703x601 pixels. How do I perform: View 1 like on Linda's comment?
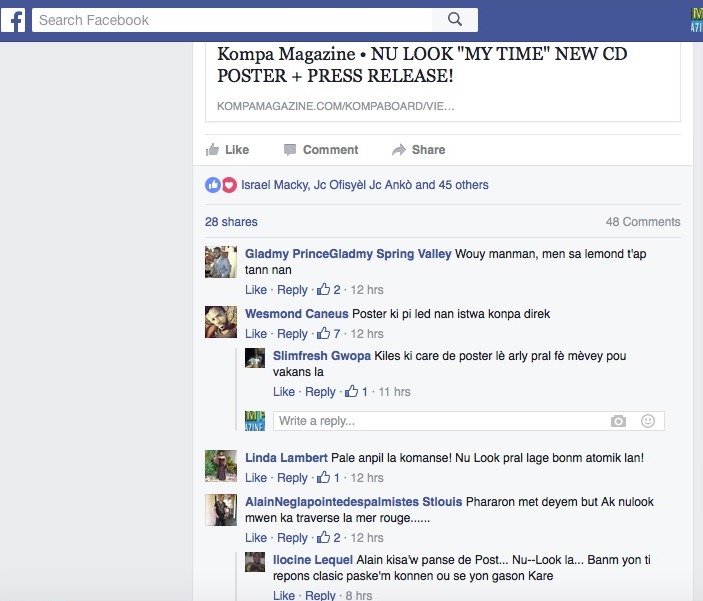tap(329, 478)
